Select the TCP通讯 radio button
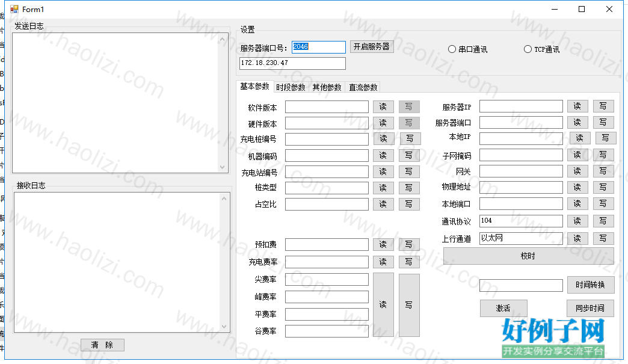The height and width of the screenshot is (364, 628). coord(542,49)
